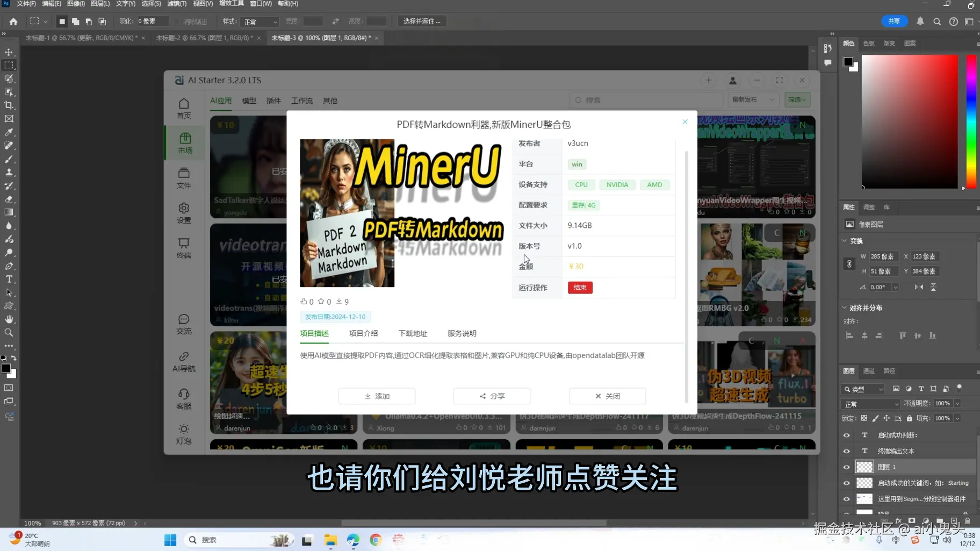The height and width of the screenshot is (551, 980).
Task: Click 选择并遮住 button in options bar
Action: [422, 22]
